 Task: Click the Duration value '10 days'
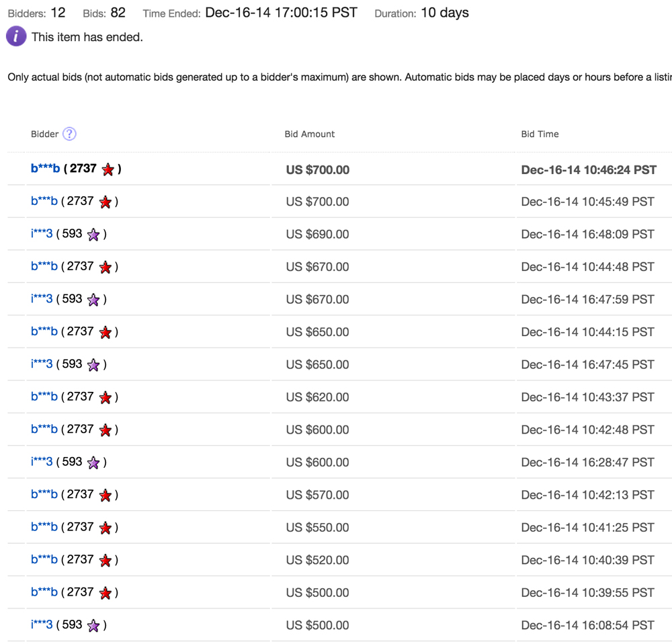pos(444,12)
